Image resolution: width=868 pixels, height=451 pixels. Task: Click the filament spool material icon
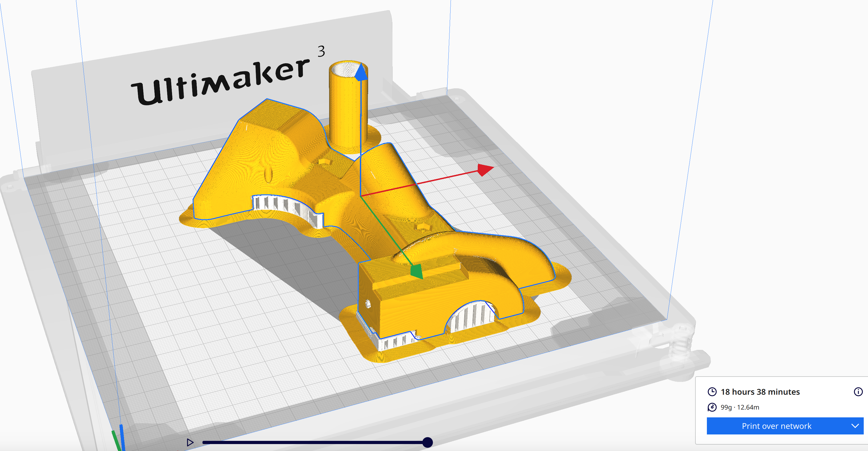coord(712,407)
